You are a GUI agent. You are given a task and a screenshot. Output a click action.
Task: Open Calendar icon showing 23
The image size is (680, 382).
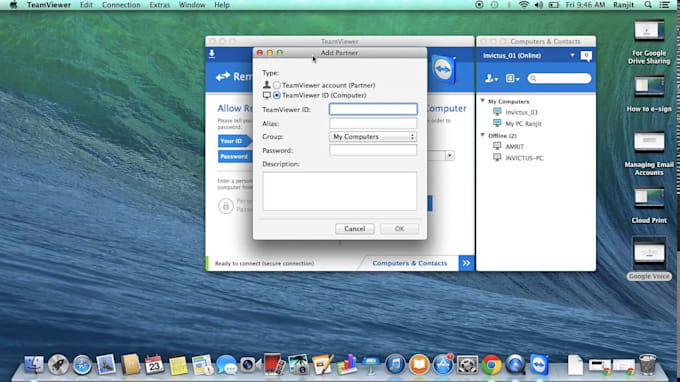154,365
